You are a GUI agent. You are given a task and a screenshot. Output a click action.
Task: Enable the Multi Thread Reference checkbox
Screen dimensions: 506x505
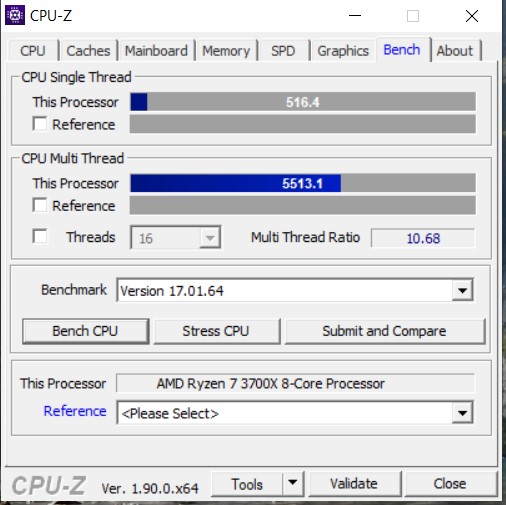point(40,205)
